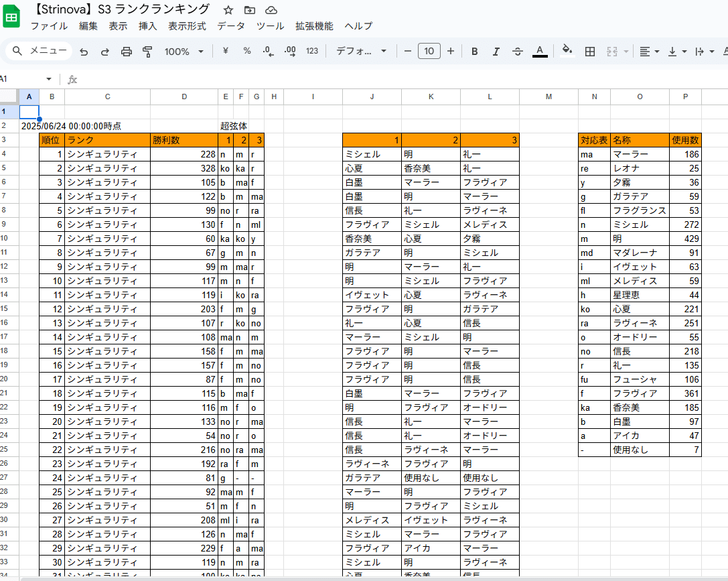This screenshot has height=581, width=728.
Task: Open the ツール menu
Action: 270,26
